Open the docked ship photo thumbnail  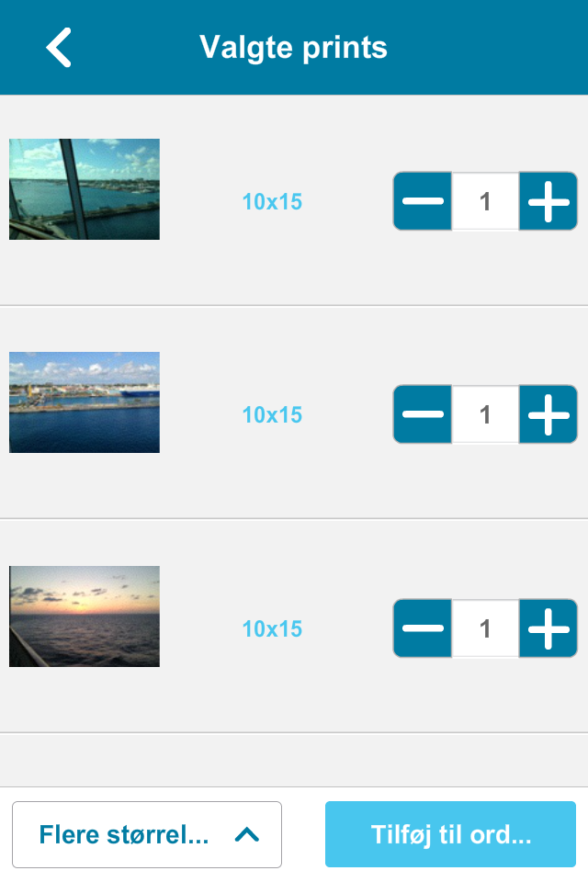pyautogui.click(x=85, y=402)
